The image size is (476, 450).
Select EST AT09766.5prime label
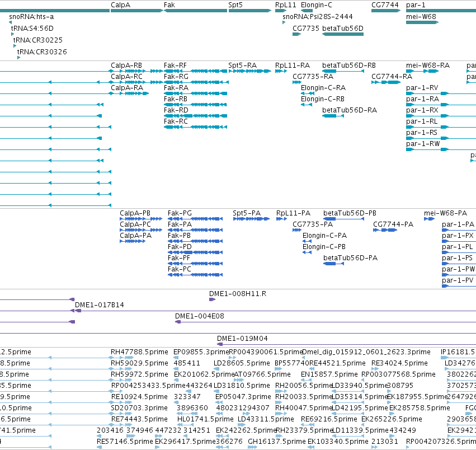coord(262,374)
